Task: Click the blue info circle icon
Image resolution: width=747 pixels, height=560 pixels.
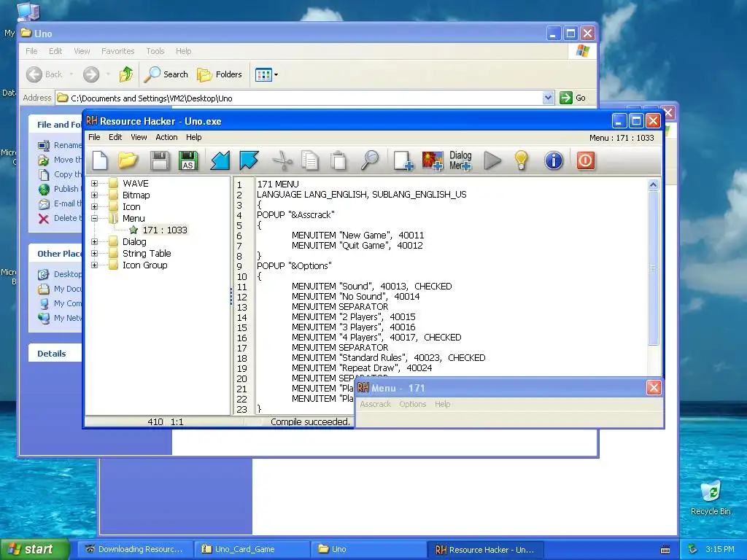Action: [x=554, y=160]
